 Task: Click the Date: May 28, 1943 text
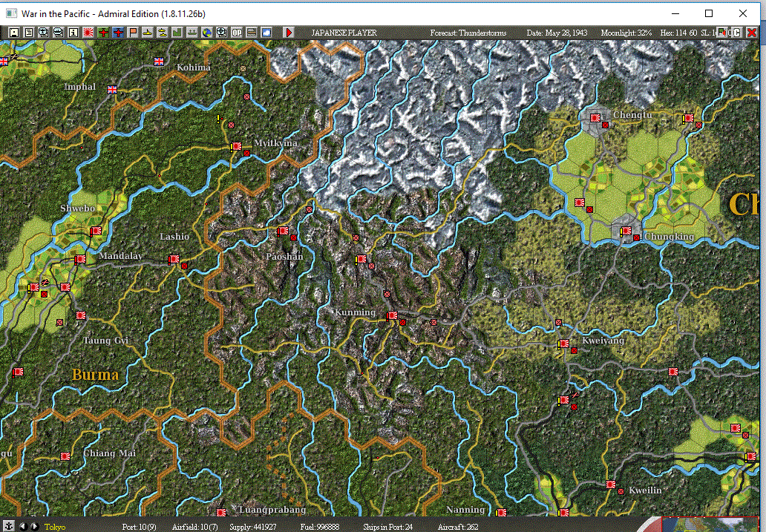(x=557, y=33)
